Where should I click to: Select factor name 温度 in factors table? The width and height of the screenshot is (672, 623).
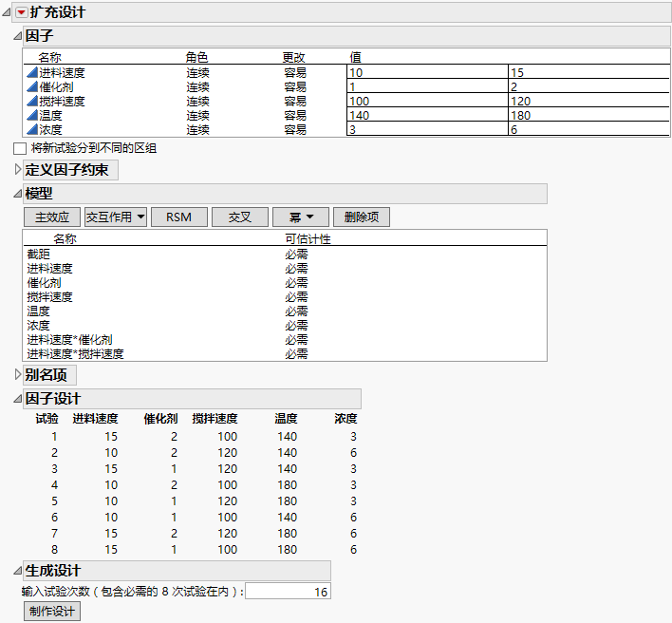[50, 115]
